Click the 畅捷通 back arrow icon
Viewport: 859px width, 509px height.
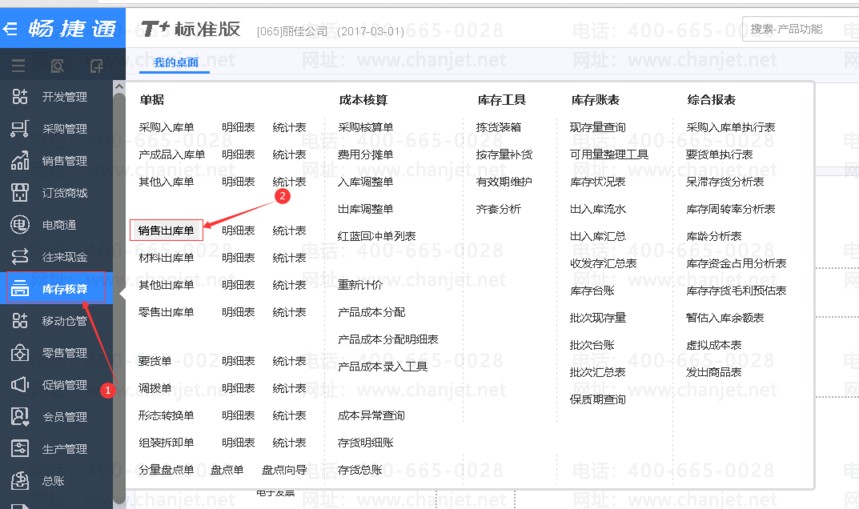pos(10,28)
